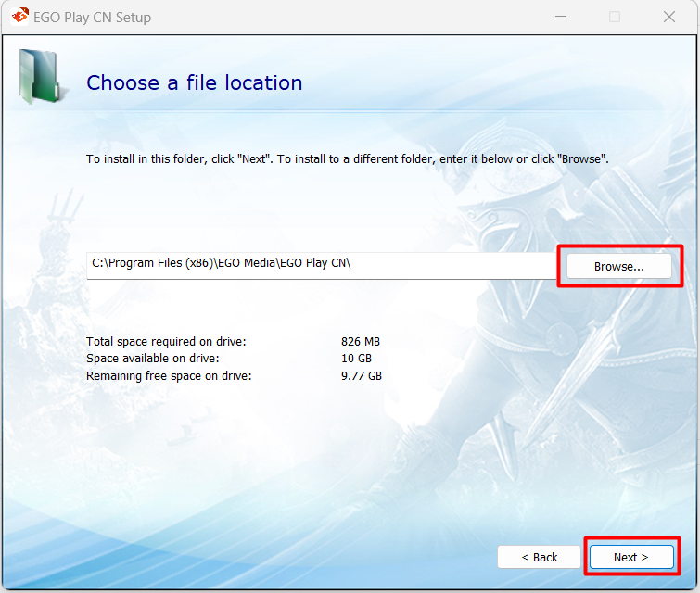Click the "Total space required on drive" label
The height and width of the screenshot is (593, 700).
166,342
